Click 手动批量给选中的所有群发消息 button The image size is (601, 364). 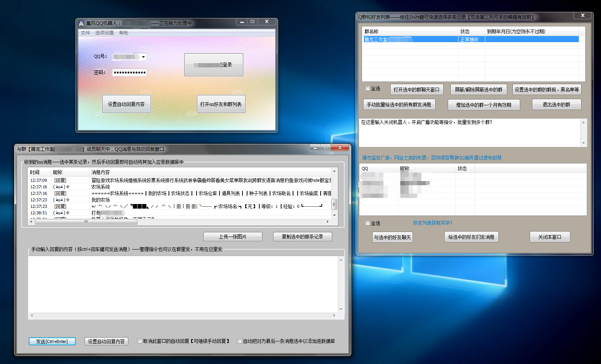pos(399,104)
